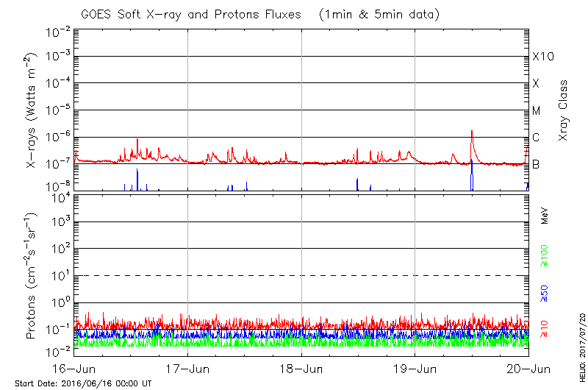Click the 16-Jun date label on the x-axis

[74, 368]
